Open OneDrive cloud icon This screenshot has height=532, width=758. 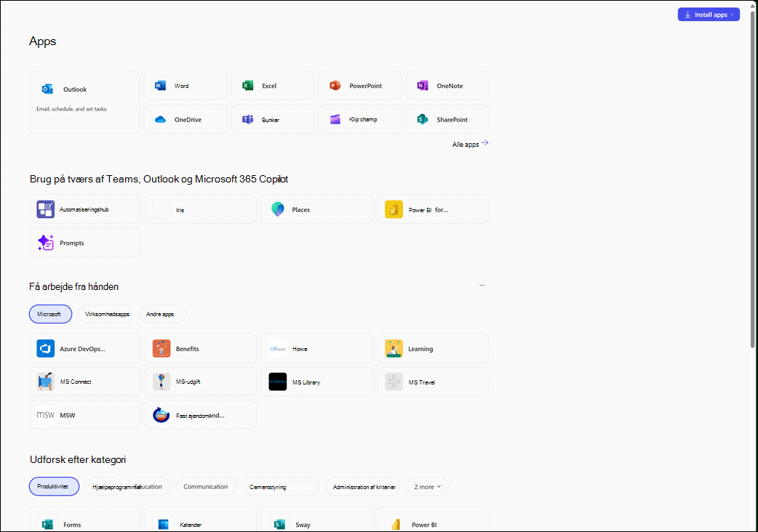pyautogui.click(x=160, y=119)
